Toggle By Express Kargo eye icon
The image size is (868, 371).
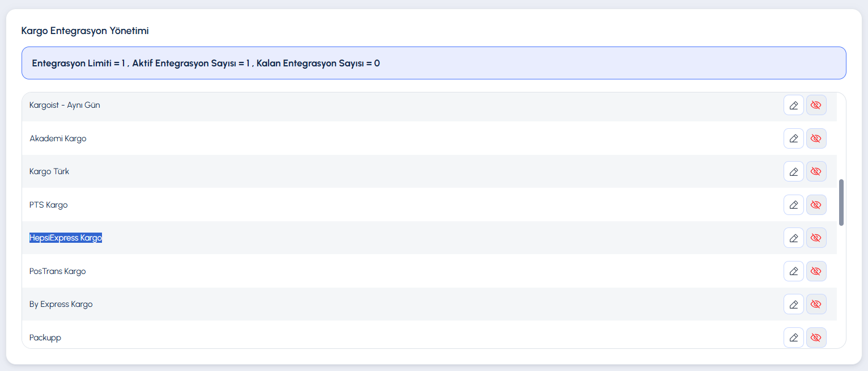(x=816, y=304)
